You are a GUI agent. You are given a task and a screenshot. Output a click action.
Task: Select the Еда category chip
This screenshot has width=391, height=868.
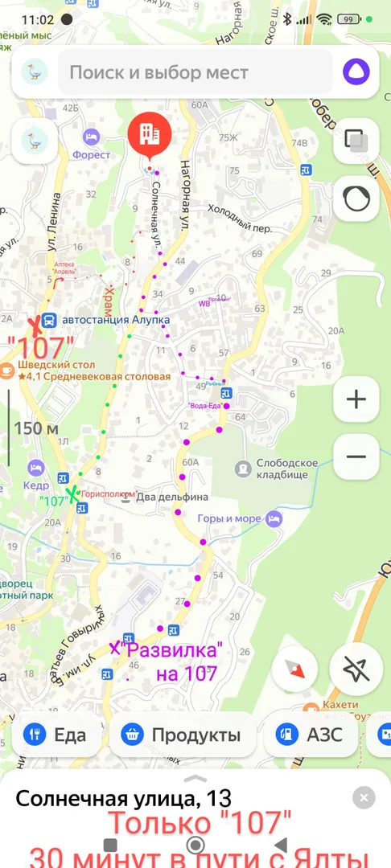[56, 735]
